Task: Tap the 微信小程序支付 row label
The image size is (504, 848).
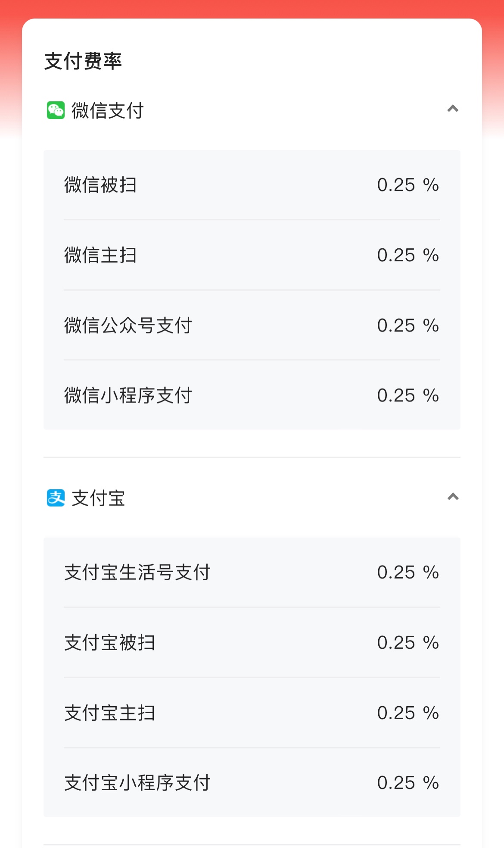Action: (128, 395)
